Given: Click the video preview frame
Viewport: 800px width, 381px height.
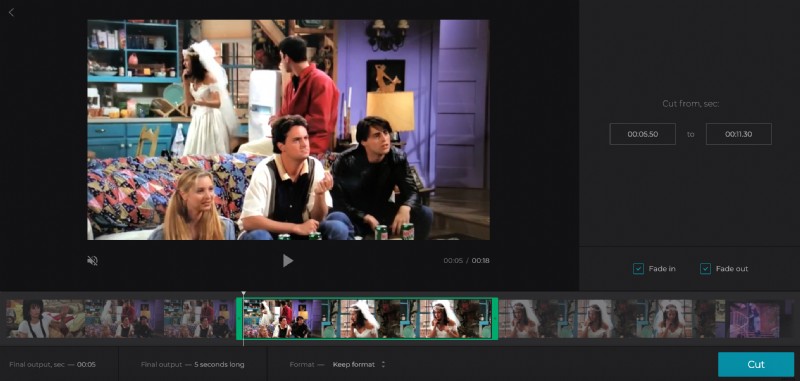Looking at the screenshot, I should click(x=288, y=130).
